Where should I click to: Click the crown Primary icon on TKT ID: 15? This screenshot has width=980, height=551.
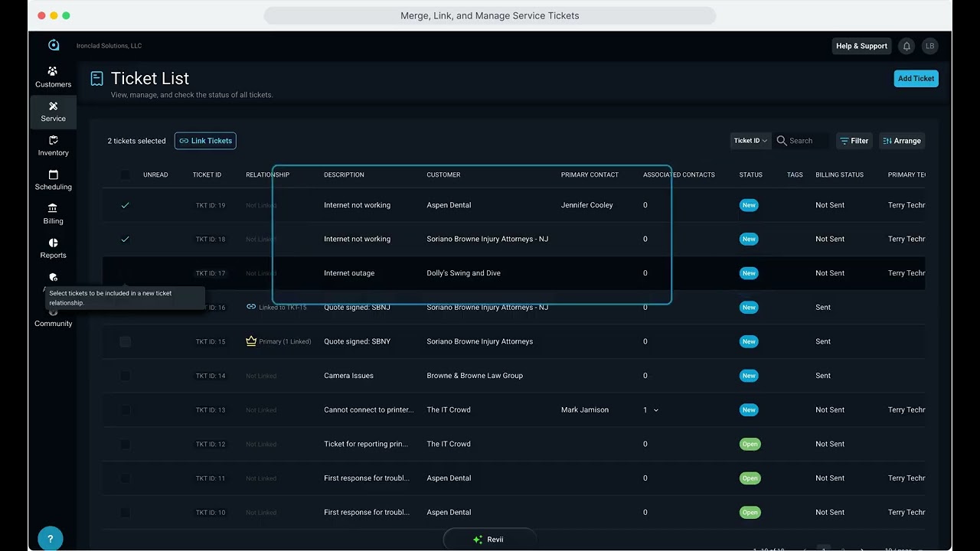(251, 341)
